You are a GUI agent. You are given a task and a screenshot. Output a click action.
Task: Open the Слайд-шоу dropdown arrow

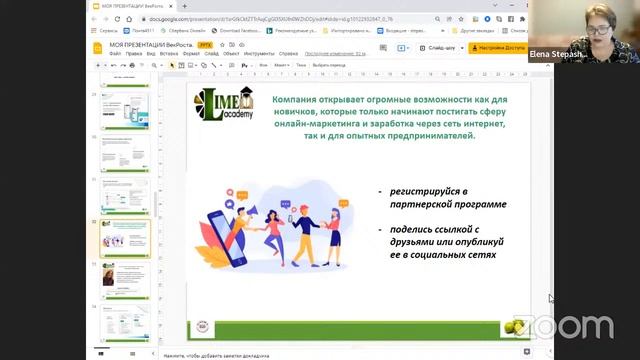tap(462, 48)
